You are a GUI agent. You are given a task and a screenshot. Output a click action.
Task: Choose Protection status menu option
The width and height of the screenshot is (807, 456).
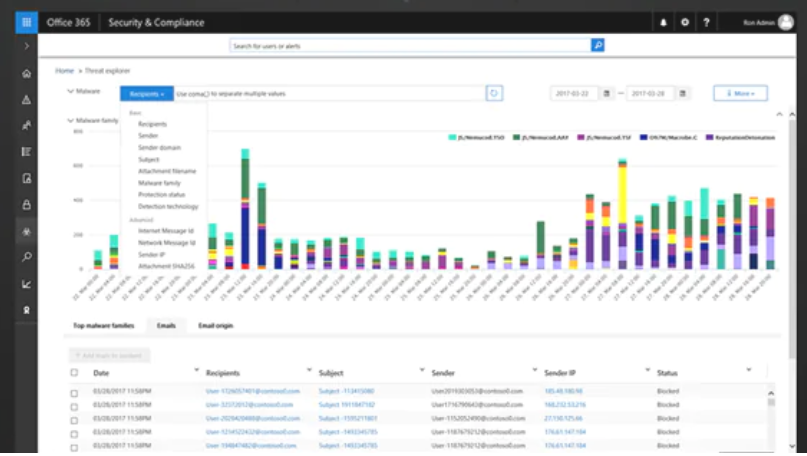pyautogui.click(x=161, y=195)
